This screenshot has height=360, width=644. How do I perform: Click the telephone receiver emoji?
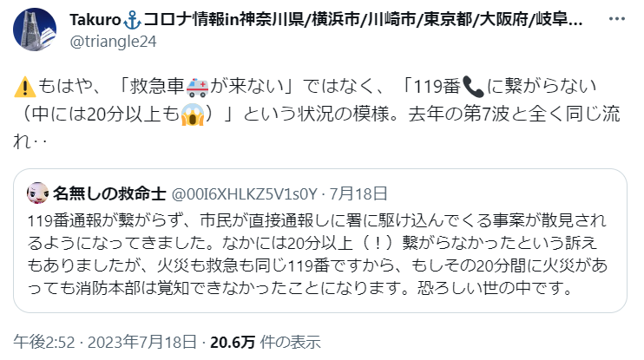tap(473, 87)
